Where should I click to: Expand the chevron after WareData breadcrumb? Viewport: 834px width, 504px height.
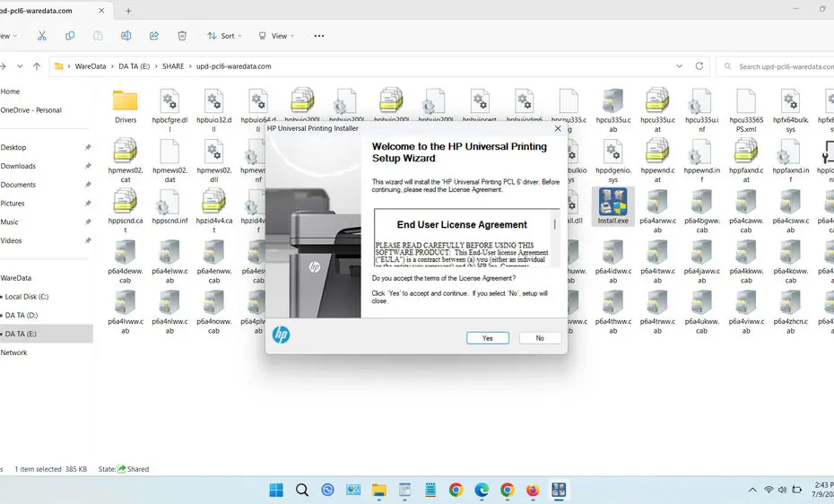pyautogui.click(x=112, y=66)
